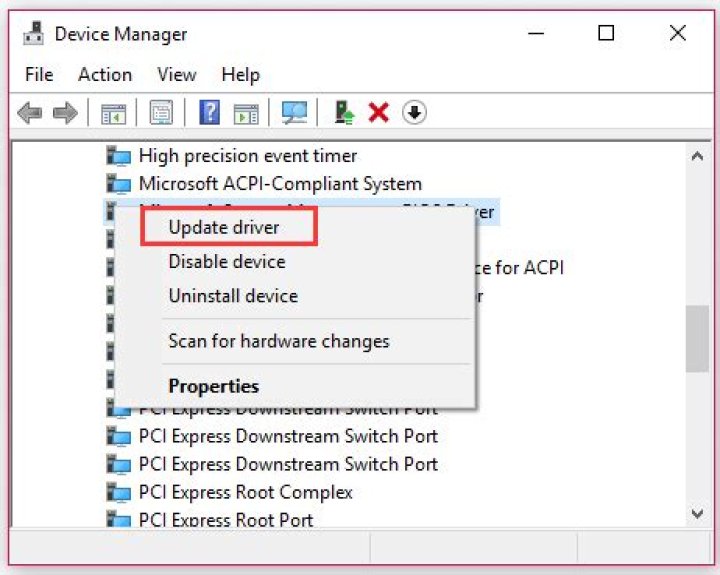Click the Forward arrow toolbar icon

point(65,113)
